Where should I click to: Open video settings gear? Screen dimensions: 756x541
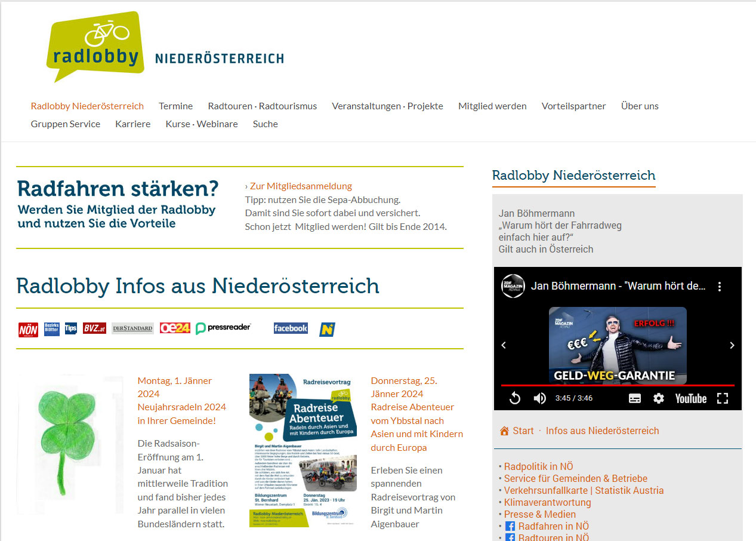pyautogui.click(x=659, y=398)
